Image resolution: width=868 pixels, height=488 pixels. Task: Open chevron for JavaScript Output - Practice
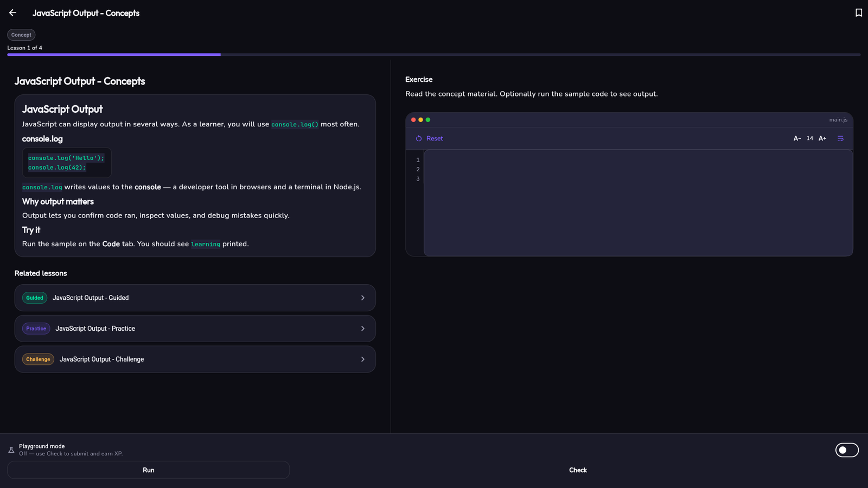pos(363,329)
